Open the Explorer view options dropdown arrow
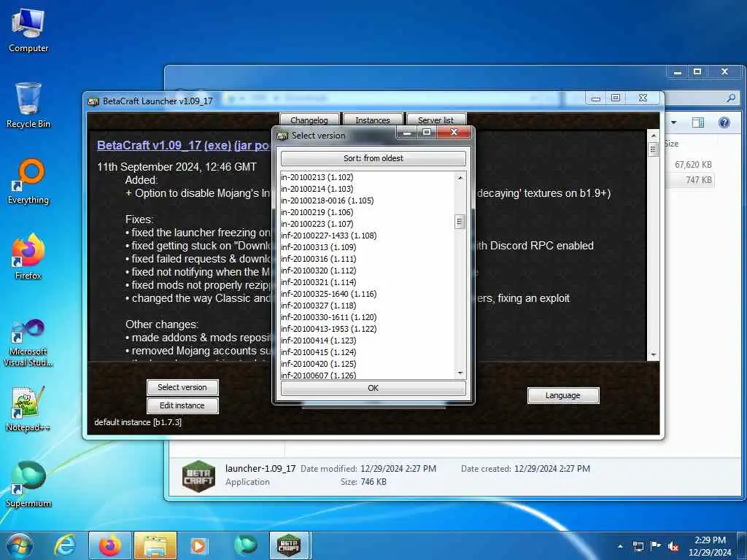This screenshot has width=747, height=560. [x=673, y=122]
